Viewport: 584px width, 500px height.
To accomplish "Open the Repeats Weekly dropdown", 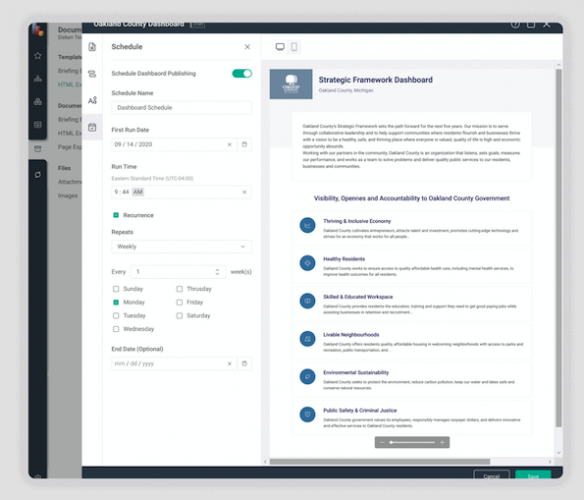I will (181, 247).
